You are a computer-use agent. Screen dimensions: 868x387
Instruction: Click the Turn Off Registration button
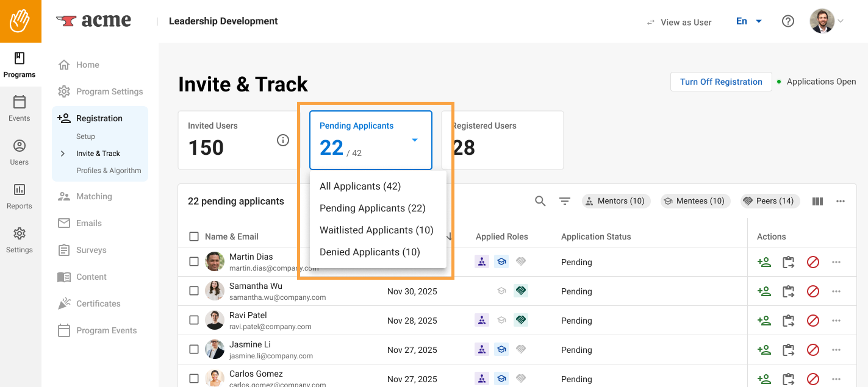721,82
